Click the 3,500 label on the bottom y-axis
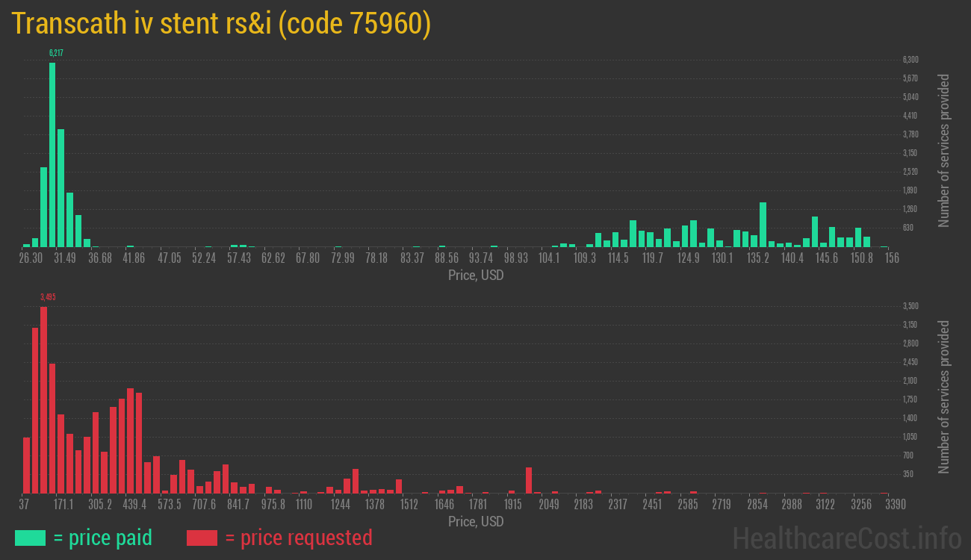The image size is (971, 560). (x=910, y=306)
